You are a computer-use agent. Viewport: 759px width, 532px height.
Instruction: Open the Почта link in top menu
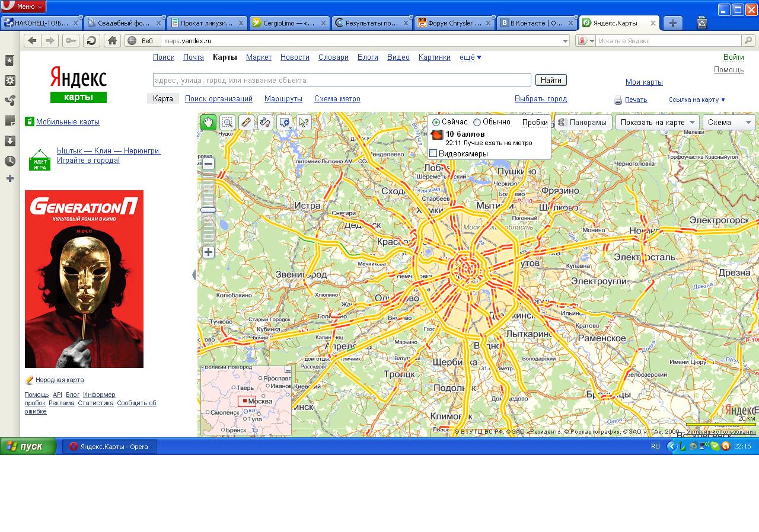tap(193, 57)
